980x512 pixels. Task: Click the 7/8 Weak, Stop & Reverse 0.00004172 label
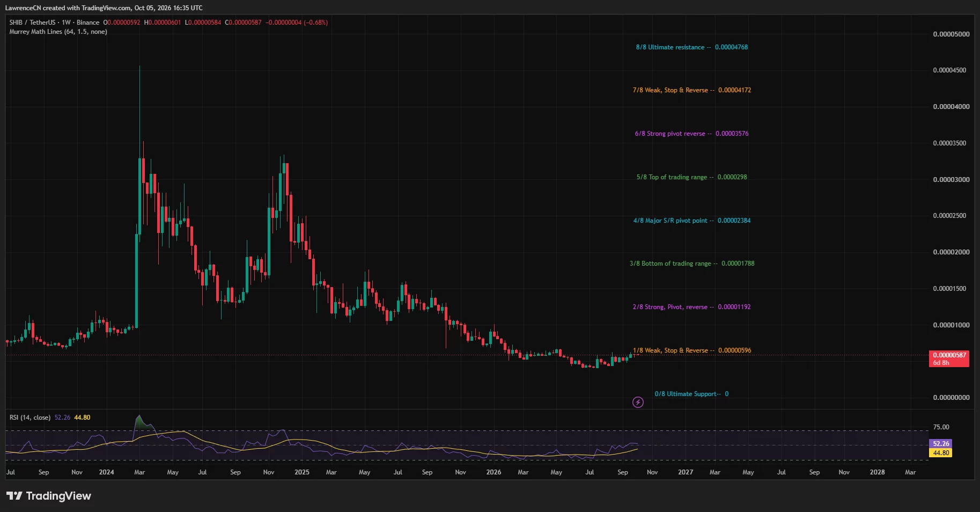692,90
